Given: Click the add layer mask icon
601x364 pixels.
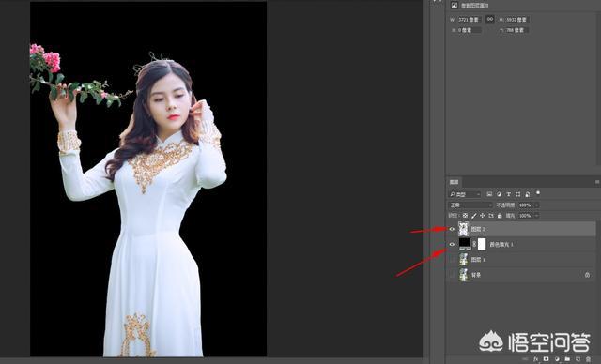Looking at the screenshot, I should [x=546, y=359].
